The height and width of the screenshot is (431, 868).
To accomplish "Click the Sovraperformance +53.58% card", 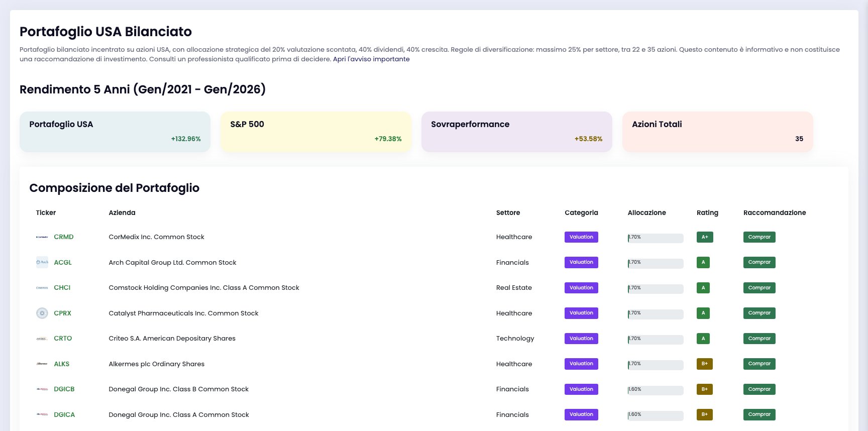I will (x=517, y=132).
